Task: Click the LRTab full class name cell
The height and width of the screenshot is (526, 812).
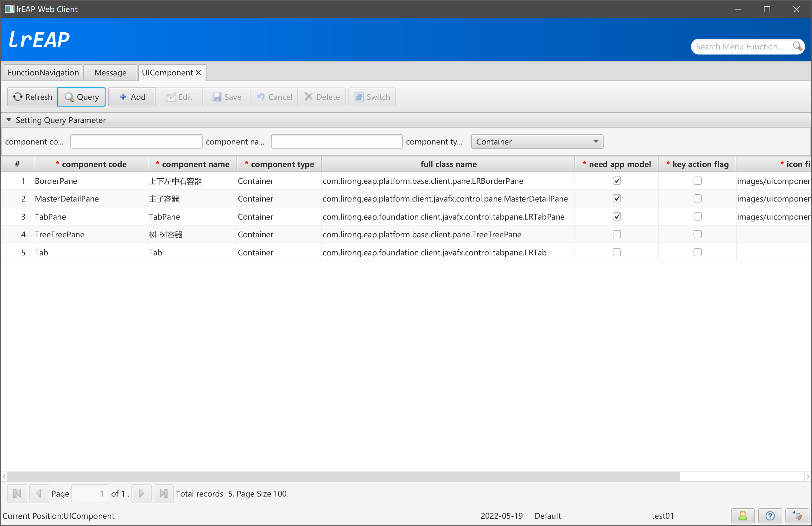Action: point(448,253)
